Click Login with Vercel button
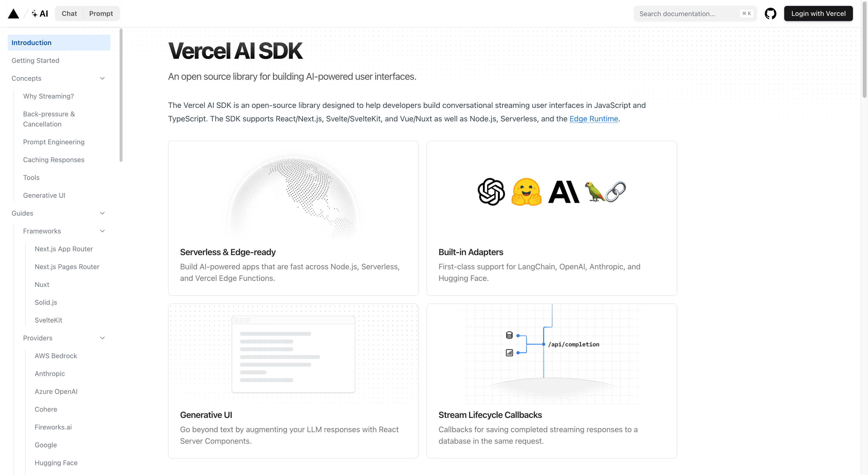868x475 pixels. coord(818,13)
